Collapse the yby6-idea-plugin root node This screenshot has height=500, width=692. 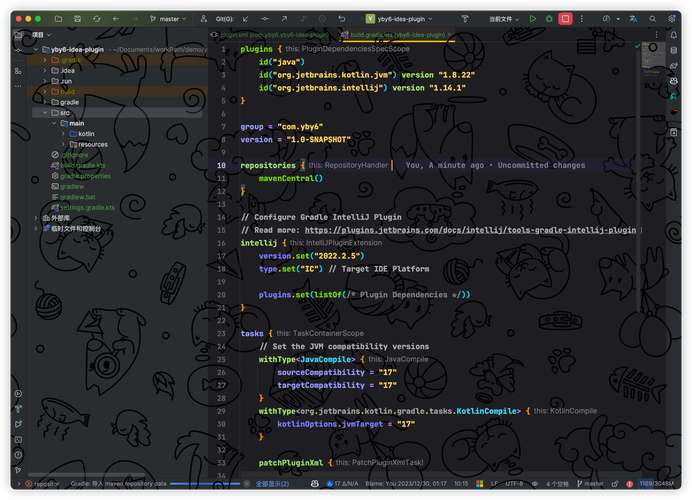pyautogui.click(x=36, y=49)
